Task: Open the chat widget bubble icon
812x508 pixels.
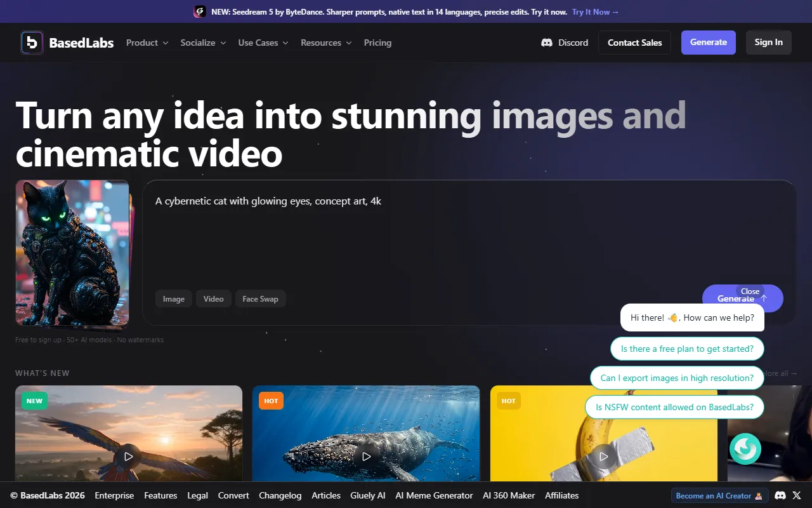Action: [x=745, y=449]
